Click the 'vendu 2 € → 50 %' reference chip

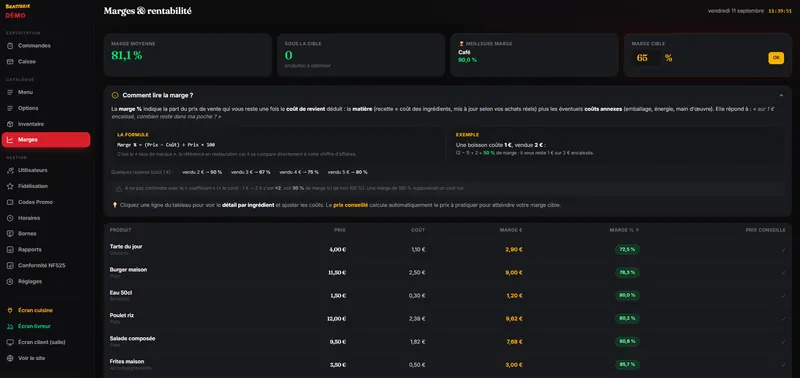202,172
